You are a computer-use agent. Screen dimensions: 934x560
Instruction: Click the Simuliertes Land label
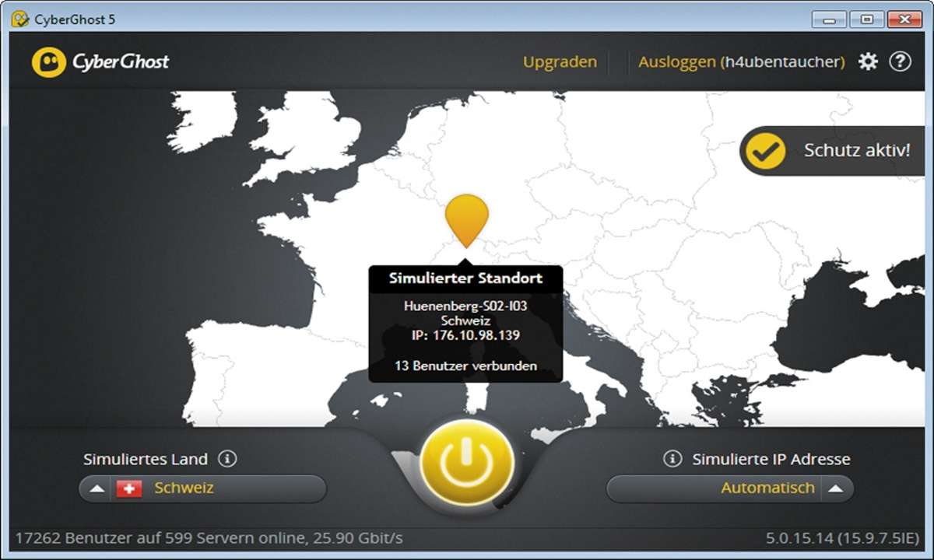[146, 459]
